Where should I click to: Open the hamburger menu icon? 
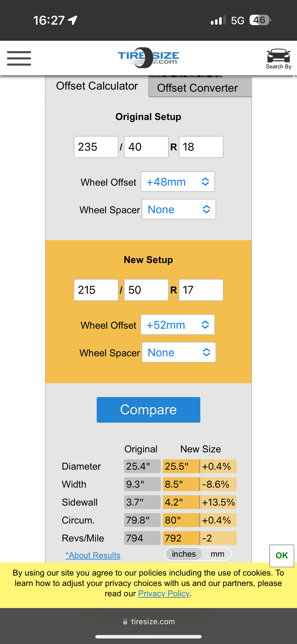point(19,58)
